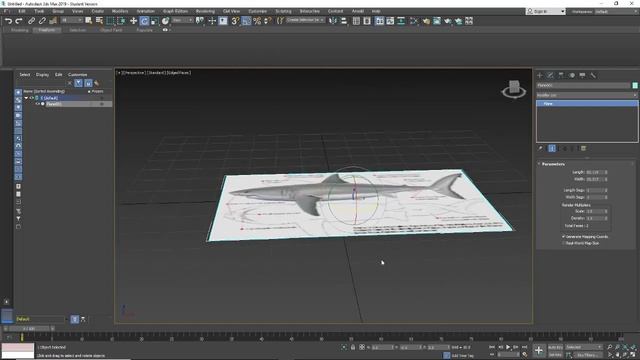The height and width of the screenshot is (360, 640).
Task: Play the animation
Action: point(508,347)
